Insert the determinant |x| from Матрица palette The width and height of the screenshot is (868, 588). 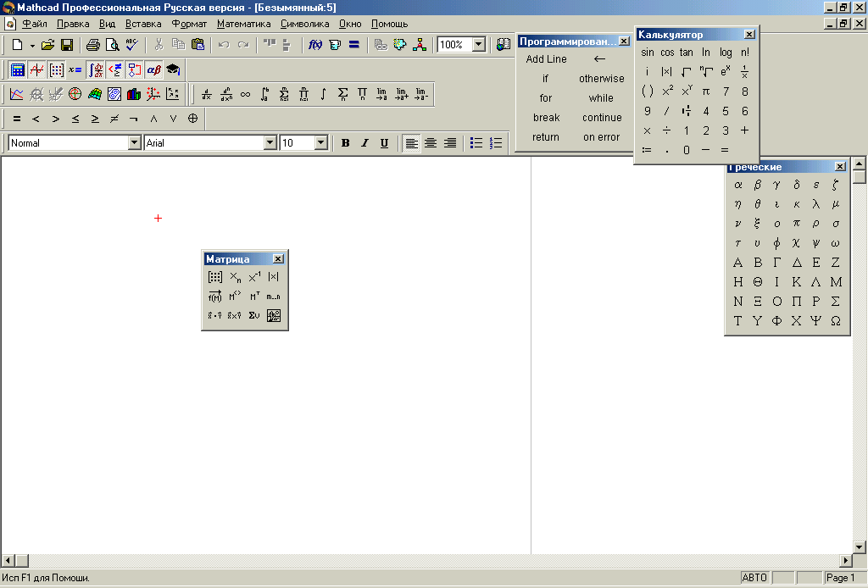[274, 277]
